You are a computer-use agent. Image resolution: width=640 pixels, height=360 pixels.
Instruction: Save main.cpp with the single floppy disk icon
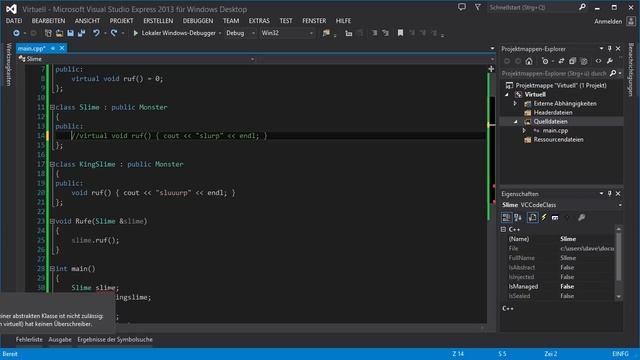pos(70,33)
